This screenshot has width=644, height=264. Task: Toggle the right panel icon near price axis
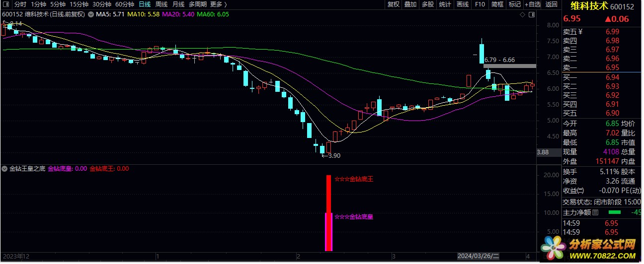[x=532, y=15]
